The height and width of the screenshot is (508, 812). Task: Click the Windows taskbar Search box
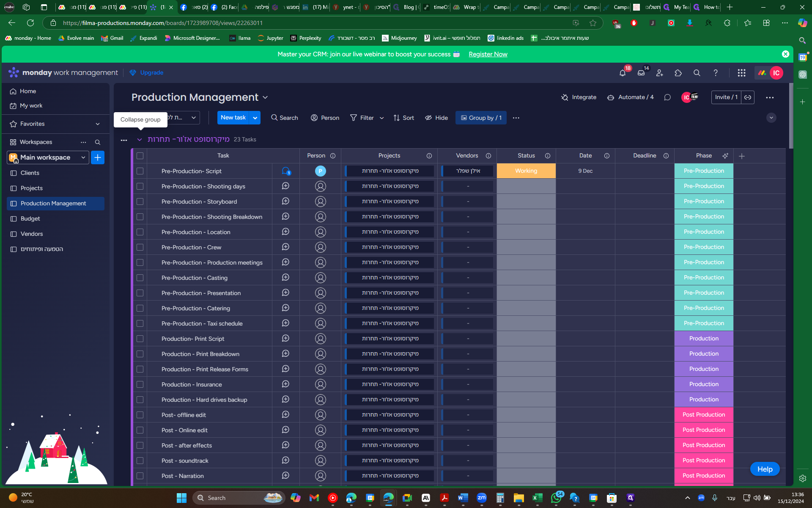pyautogui.click(x=239, y=498)
